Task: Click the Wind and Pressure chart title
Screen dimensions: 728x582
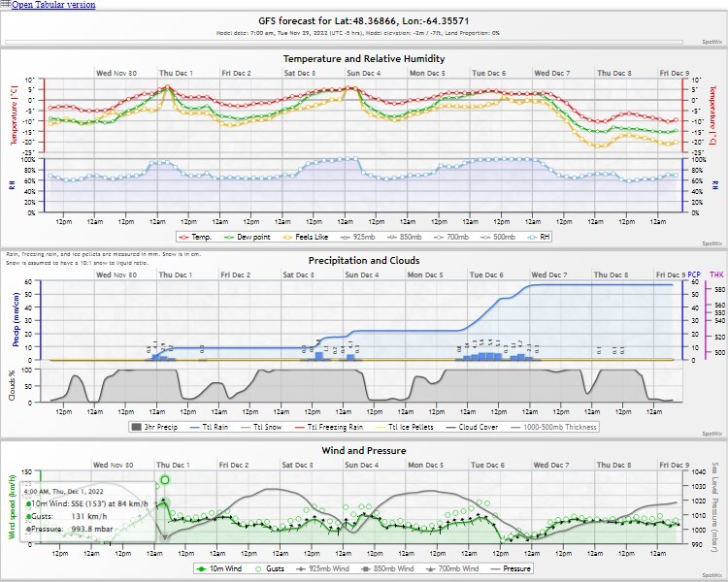Action: click(x=364, y=450)
